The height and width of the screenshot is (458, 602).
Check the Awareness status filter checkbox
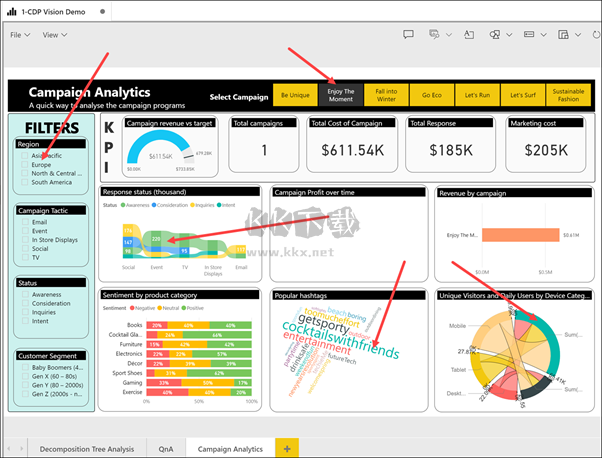pos(25,294)
